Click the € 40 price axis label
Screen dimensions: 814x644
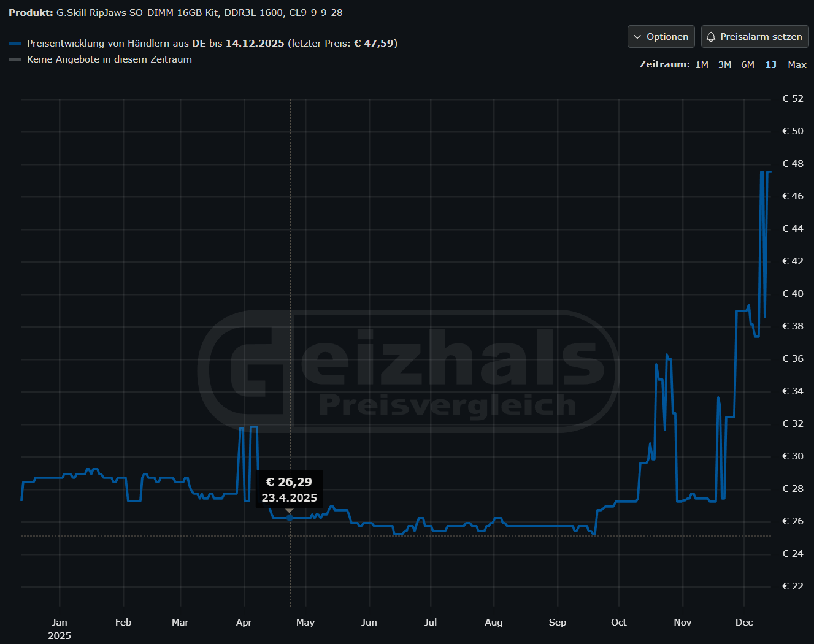tap(793, 294)
